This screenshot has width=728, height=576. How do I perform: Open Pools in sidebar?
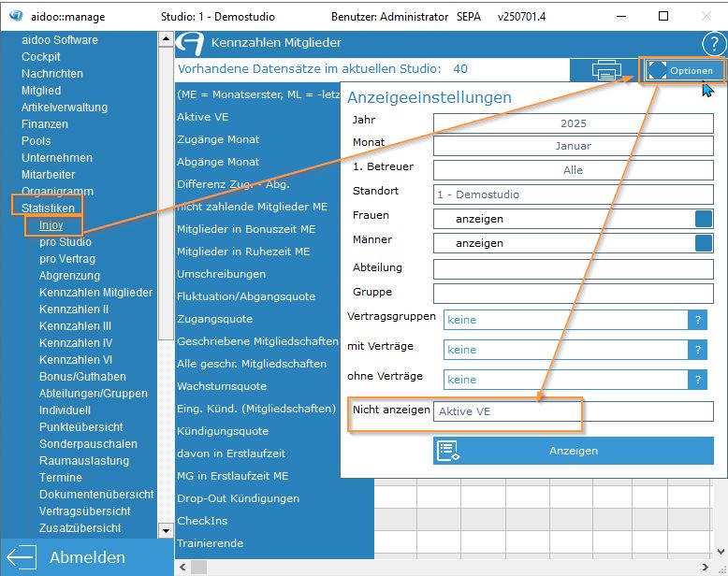[x=36, y=141]
